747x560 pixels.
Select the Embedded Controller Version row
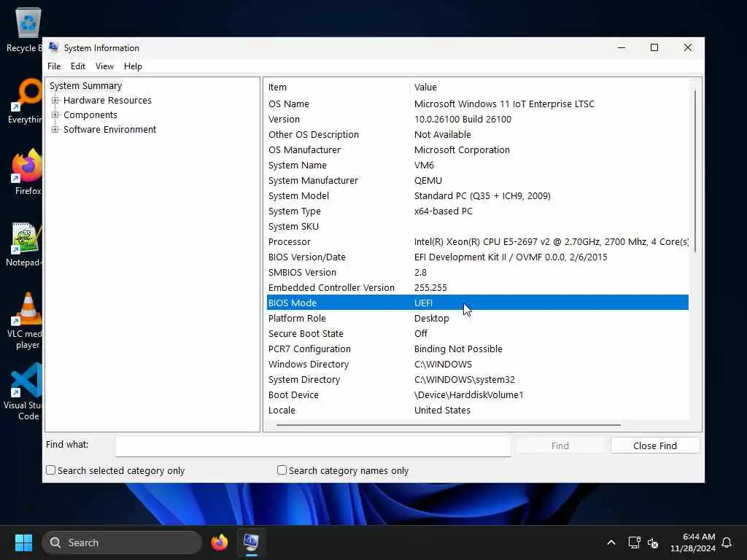[478, 287]
